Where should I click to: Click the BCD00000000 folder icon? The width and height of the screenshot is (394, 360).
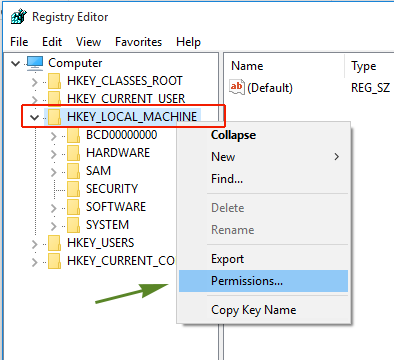73,135
